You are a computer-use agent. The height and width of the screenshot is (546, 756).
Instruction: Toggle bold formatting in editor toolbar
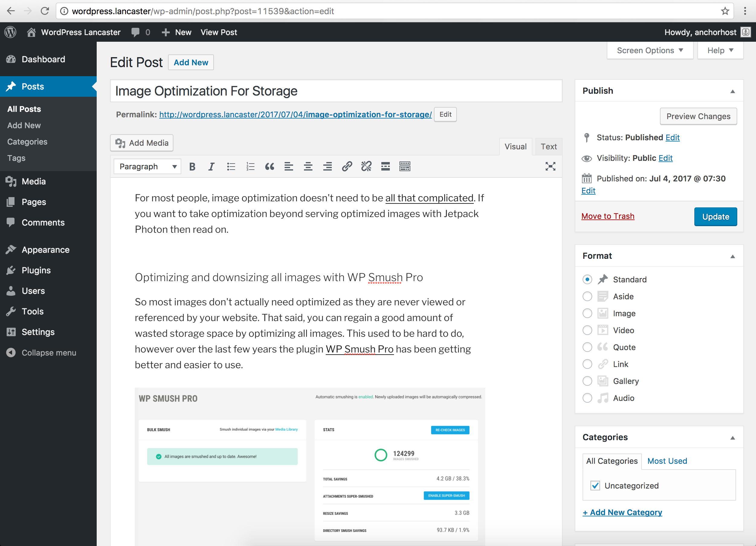pos(192,167)
